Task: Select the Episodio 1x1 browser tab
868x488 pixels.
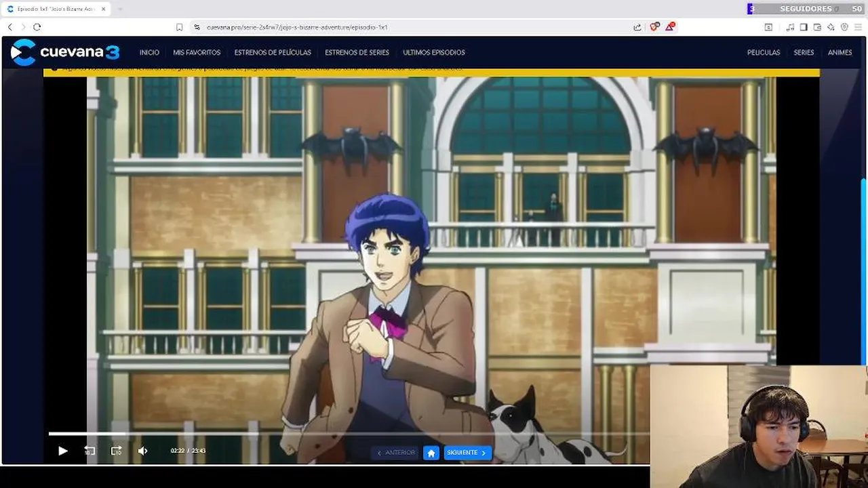Action: [x=56, y=9]
